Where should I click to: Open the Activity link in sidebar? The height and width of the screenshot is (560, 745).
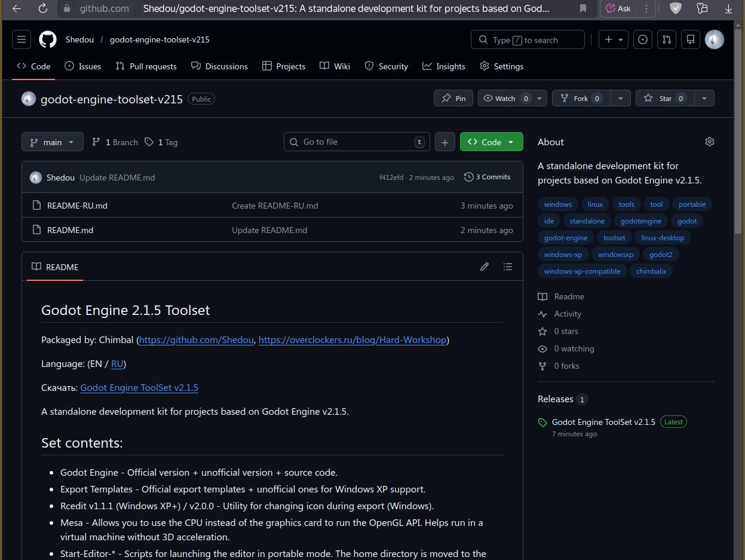click(568, 314)
